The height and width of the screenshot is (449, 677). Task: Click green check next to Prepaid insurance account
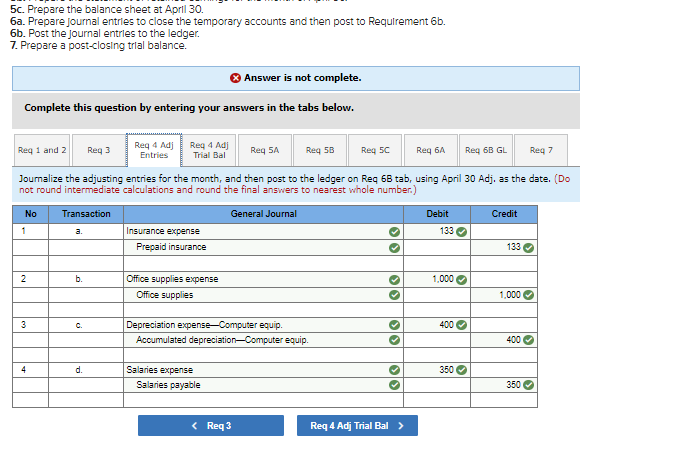[x=394, y=248]
